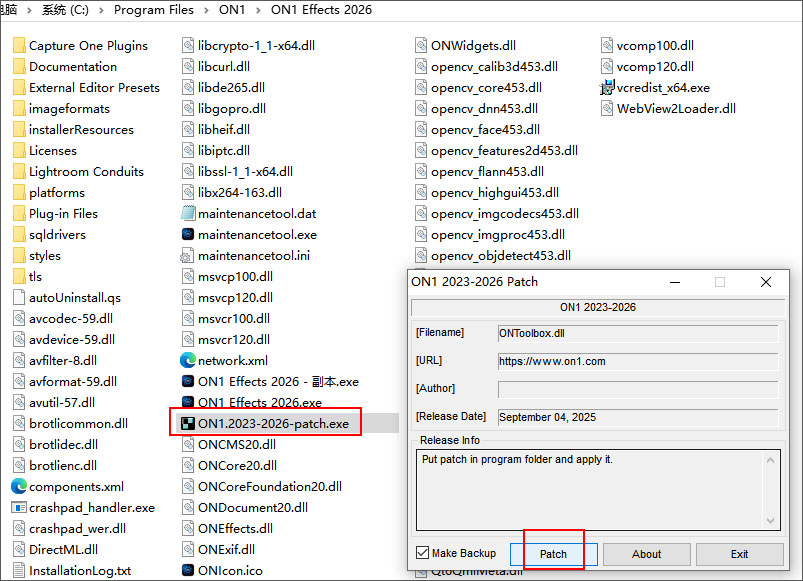
Task: Select the opencv_objdetect453.dll file name
Action: [x=501, y=255]
